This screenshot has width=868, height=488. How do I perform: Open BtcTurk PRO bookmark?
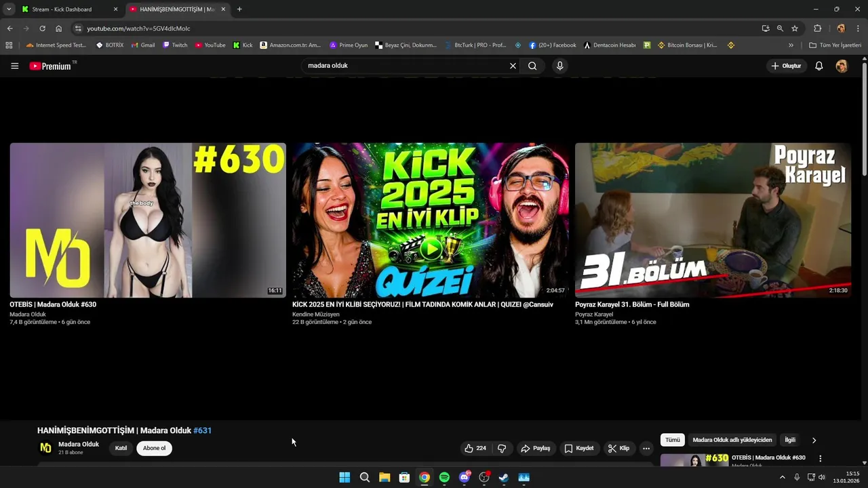pos(476,45)
